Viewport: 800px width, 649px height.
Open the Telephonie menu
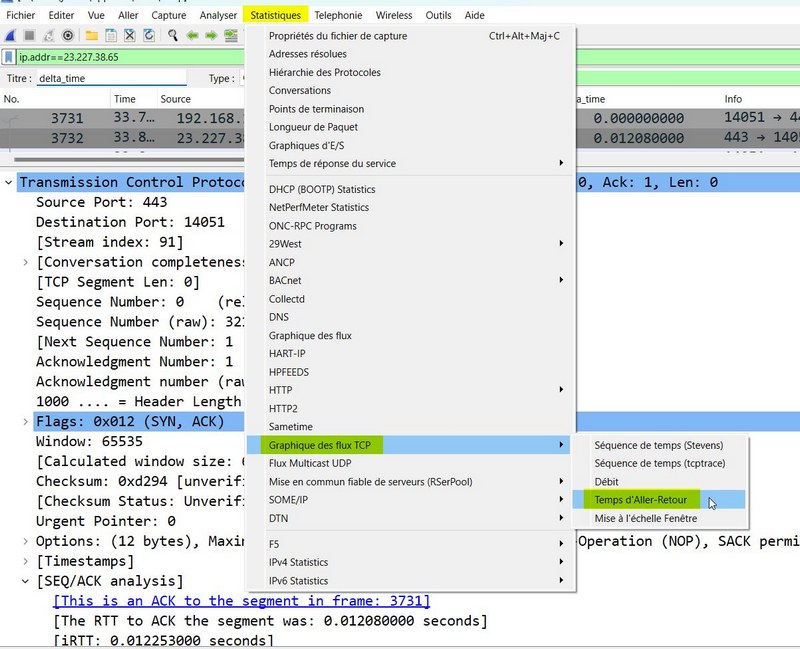(x=337, y=15)
